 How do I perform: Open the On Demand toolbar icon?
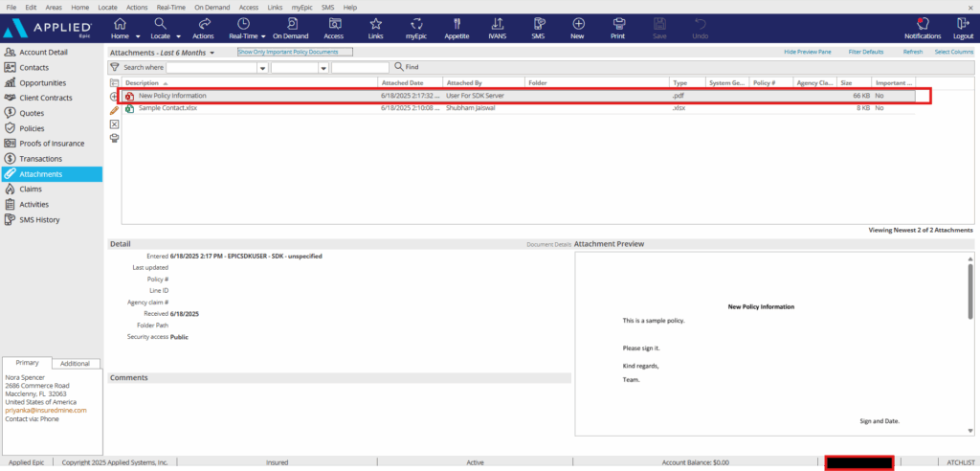(x=291, y=24)
